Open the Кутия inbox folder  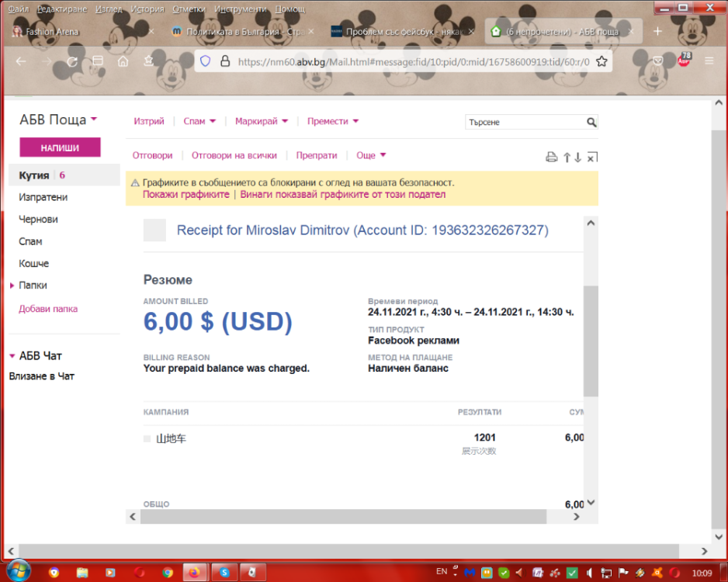[64, 175]
